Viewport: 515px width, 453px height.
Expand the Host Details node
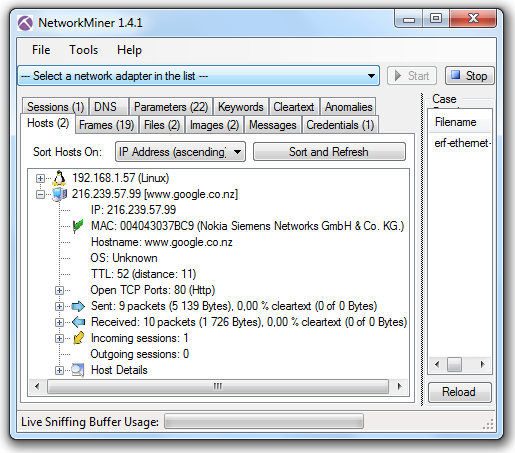(59, 370)
